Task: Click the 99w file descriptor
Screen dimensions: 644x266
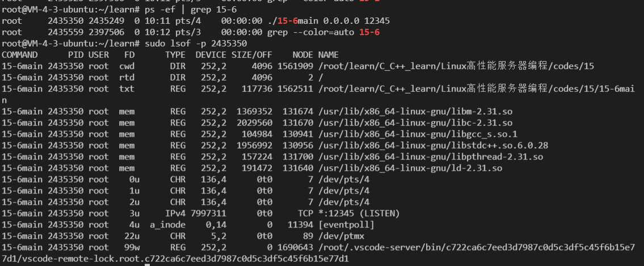Action: [132, 247]
